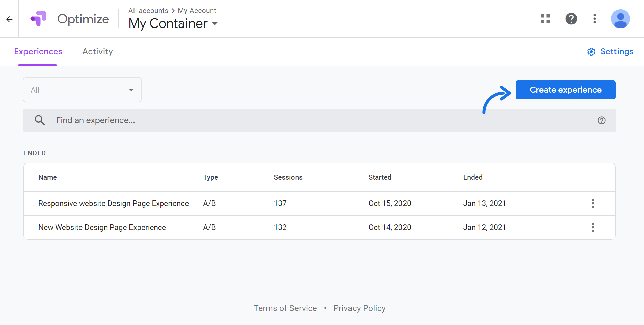Open Responsive website Design Page Experience
The width and height of the screenshot is (644, 325).
tap(113, 203)
